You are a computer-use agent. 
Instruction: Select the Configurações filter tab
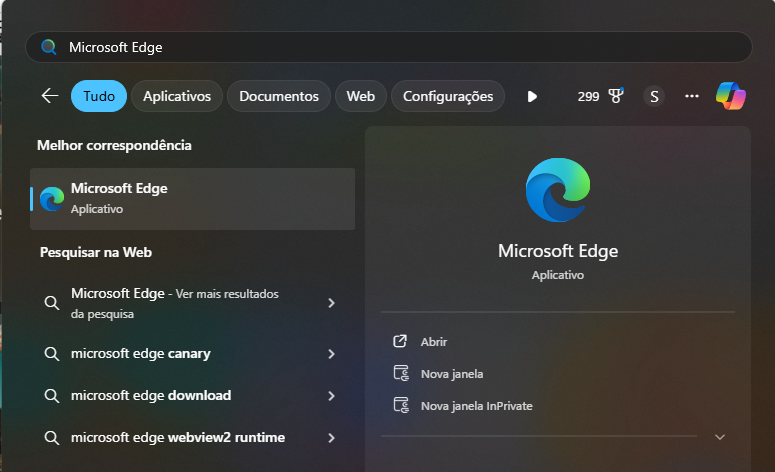point(448,96)
